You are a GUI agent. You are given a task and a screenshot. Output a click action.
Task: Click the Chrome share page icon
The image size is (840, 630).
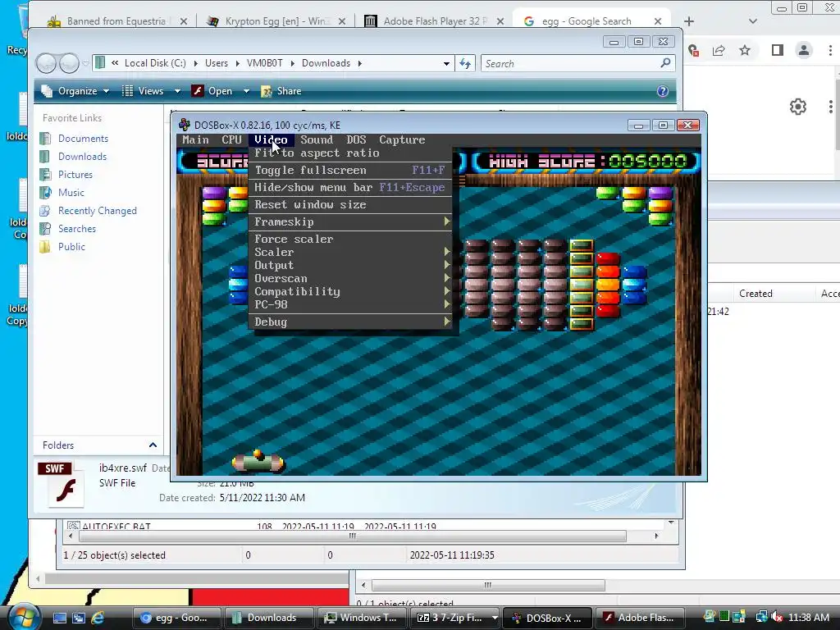coord(719,50)
